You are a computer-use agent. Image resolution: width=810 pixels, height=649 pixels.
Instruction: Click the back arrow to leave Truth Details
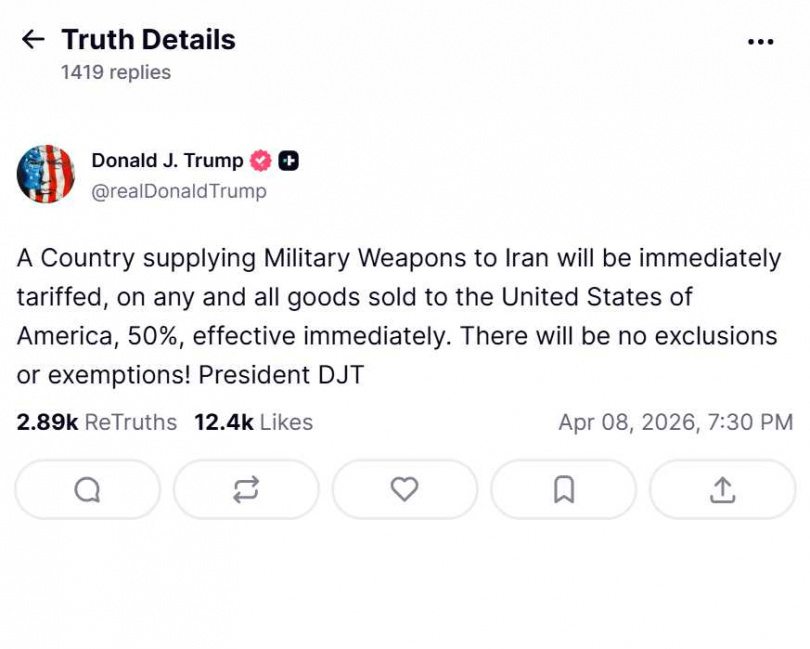(33, 39)
